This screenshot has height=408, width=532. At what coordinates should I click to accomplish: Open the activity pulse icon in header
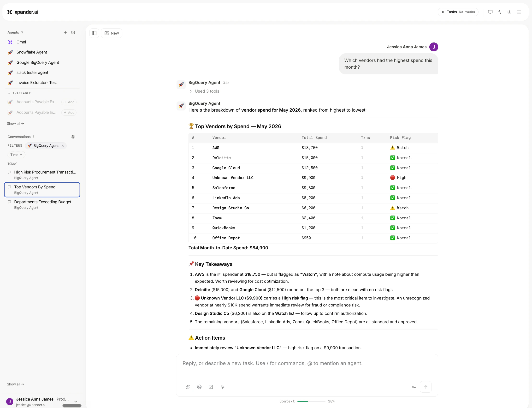pos(500,12)
